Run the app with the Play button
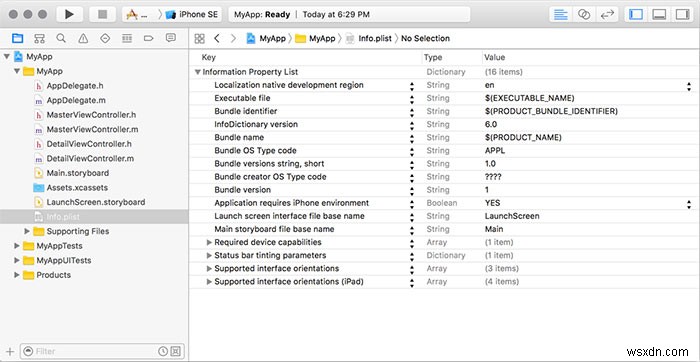 69,14
